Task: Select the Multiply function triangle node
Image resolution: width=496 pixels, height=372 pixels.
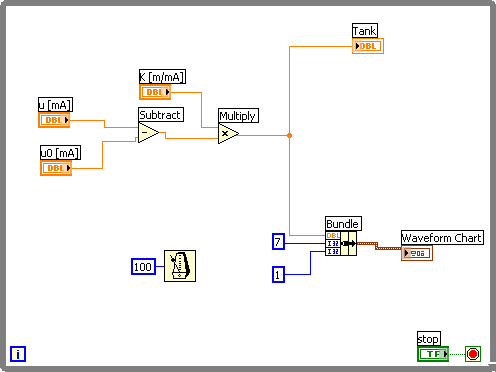Action: tap(228, 134)
